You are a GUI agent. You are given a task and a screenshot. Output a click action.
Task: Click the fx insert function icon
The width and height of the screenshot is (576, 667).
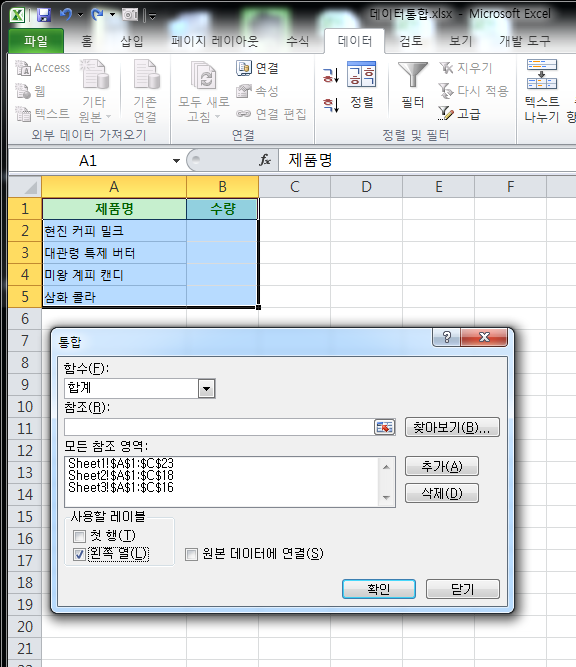point(265,160)
